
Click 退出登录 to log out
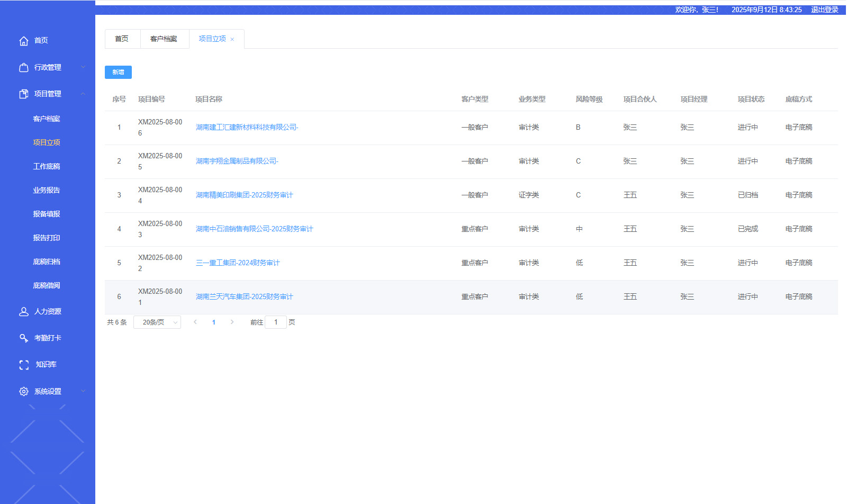(824, 10)
